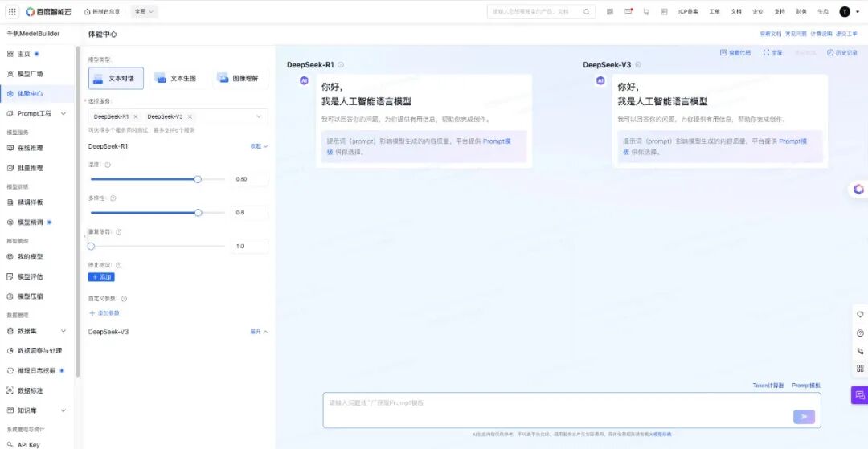This screenshot has width=868, height=449.
Task: Open 财务 in the top menu
Action: tap(801, 11)
